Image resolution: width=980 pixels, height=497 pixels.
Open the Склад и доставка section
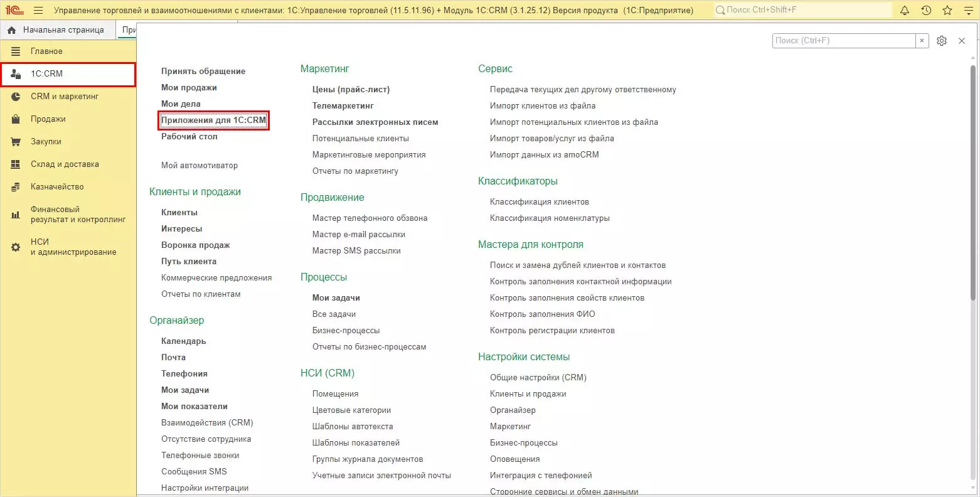pos(68,164)
